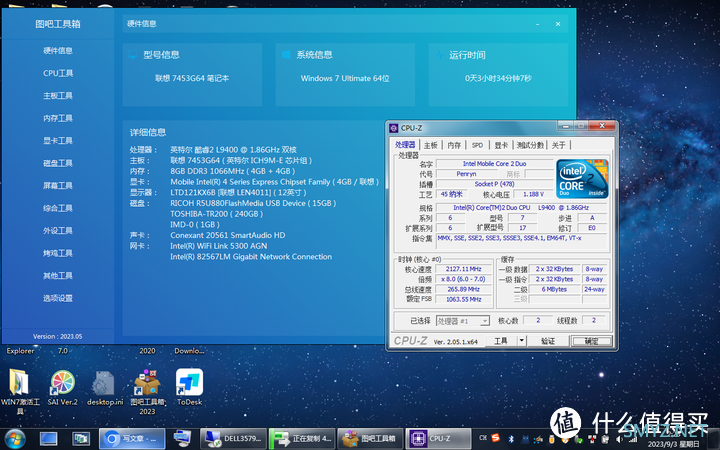Select 烤鸡工具 in the sidebar
The image size is (720, 450).
point(58,253)
